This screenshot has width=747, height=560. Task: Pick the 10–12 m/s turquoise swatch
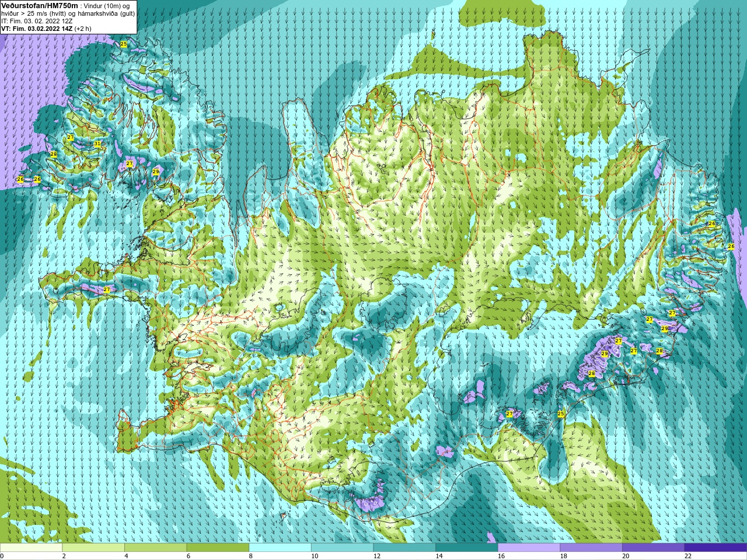[342, 548]
